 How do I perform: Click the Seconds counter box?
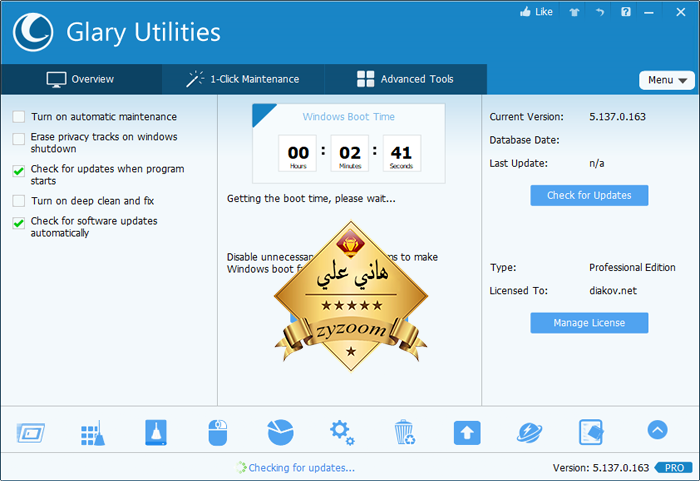click(401, 153)
